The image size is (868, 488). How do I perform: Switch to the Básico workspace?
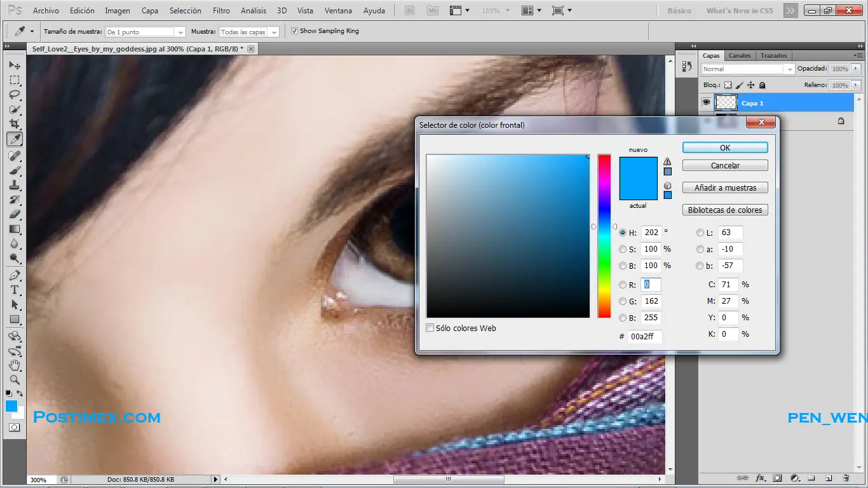679,11
